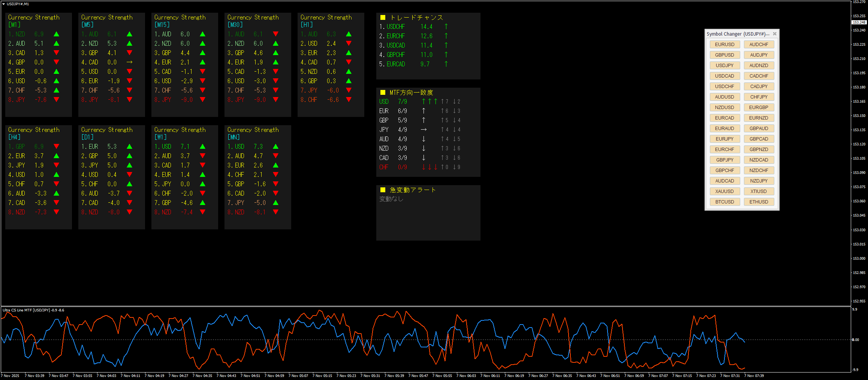This screenshot has height=380, width=868.
Task: Click the red down arrows in the CHF 0/9 row
Action: [430, 167]
